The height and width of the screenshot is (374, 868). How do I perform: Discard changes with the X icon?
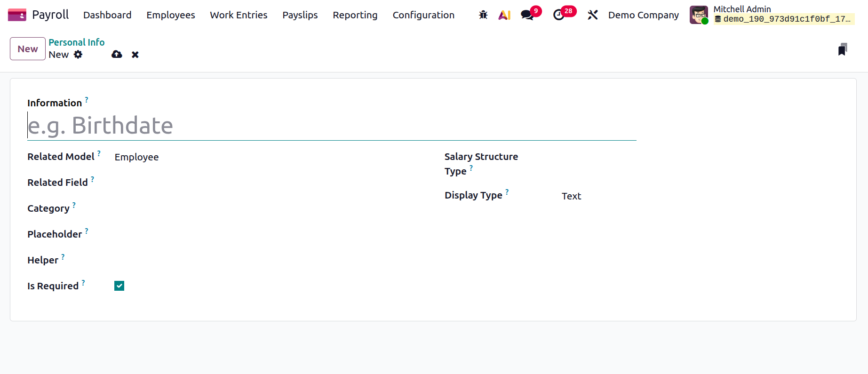pos(135,55)
